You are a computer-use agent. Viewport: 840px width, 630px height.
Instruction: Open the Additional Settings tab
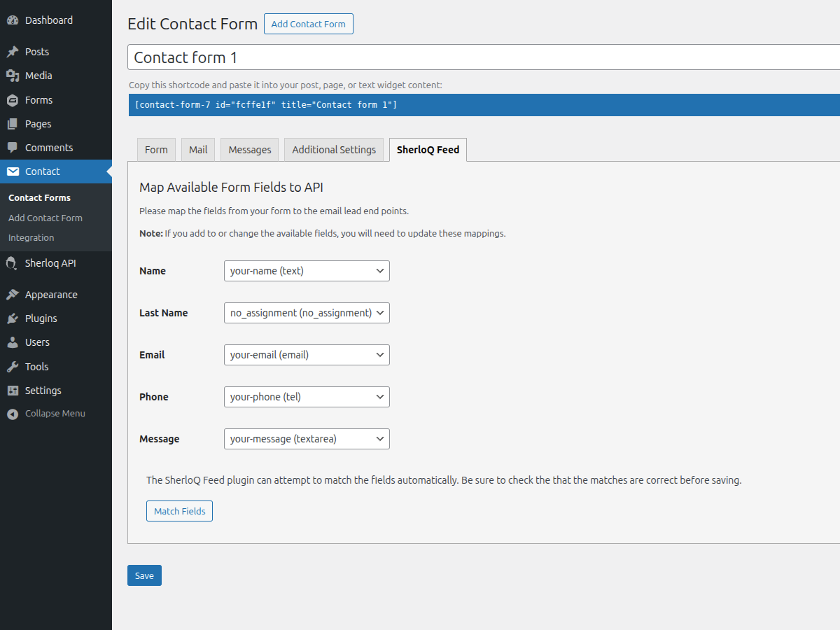point(334,150)
